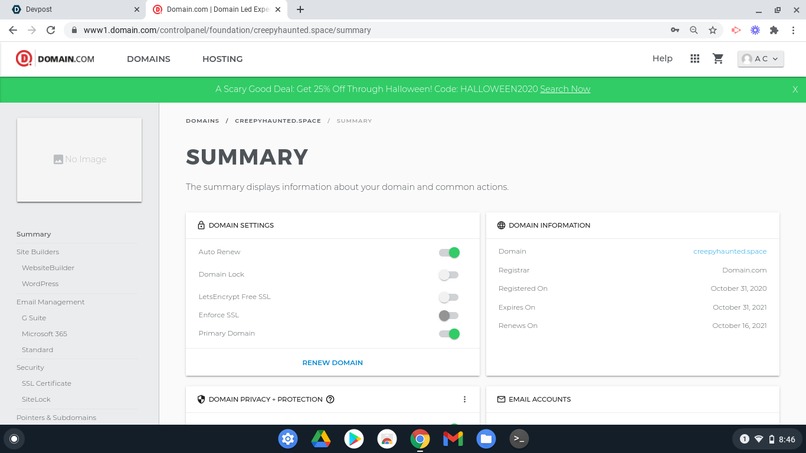Click the October 31, 2021 expiry date

[739, 307]
